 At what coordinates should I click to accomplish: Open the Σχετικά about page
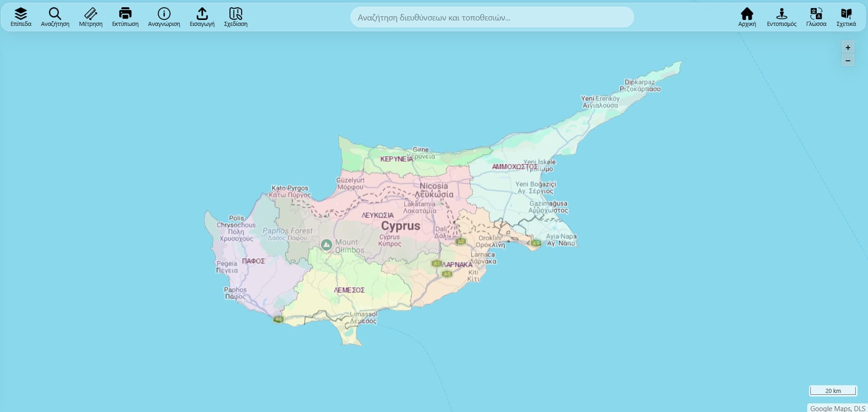coord(846,17)
